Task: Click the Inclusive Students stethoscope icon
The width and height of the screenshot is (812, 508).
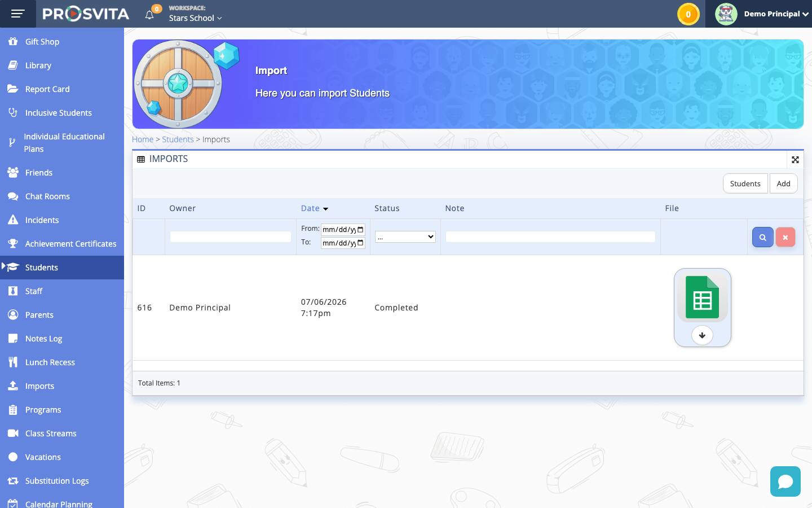Action: tap(12, 112)
